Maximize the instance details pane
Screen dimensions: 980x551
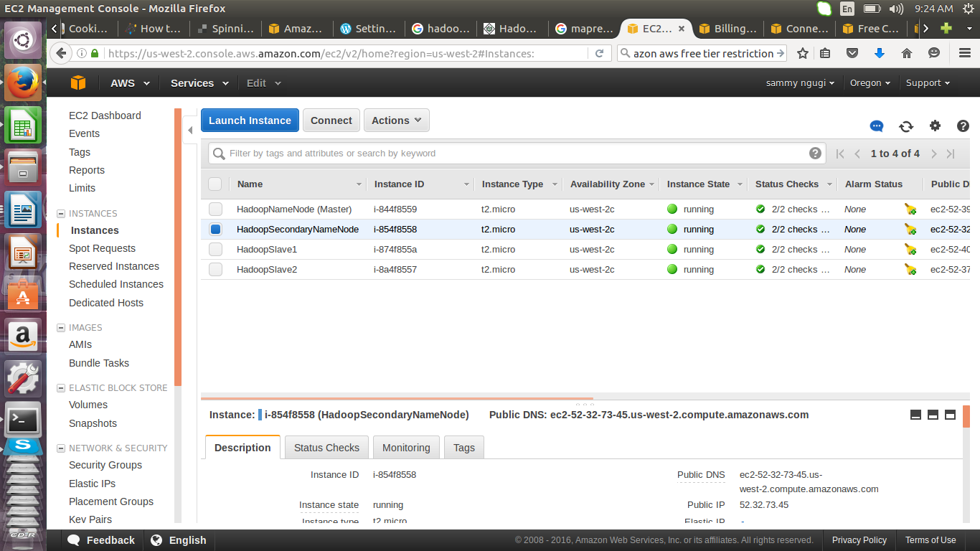(950, 415)
